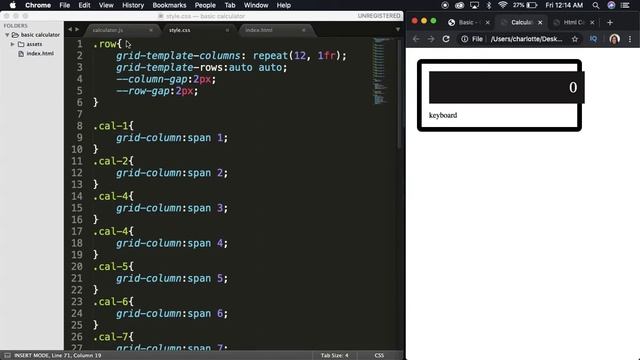
Task: Select the assets folder in sidebar
Action: coord(34,44)
